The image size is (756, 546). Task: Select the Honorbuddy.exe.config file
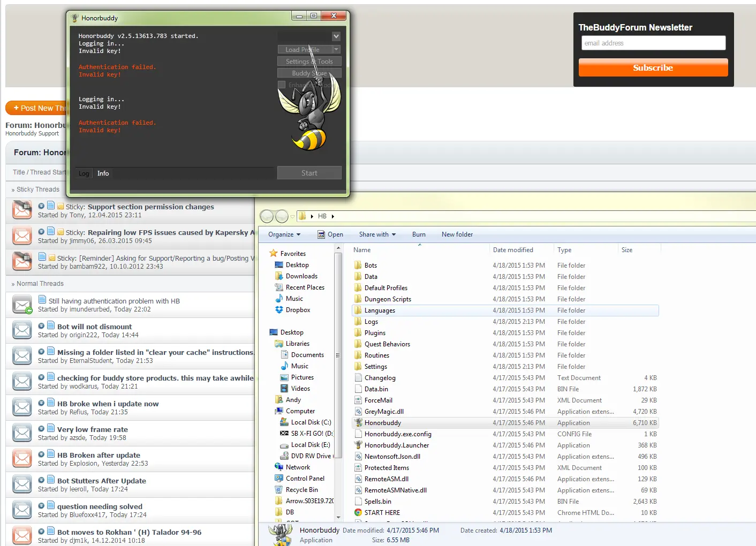click(x=398, y=434)
